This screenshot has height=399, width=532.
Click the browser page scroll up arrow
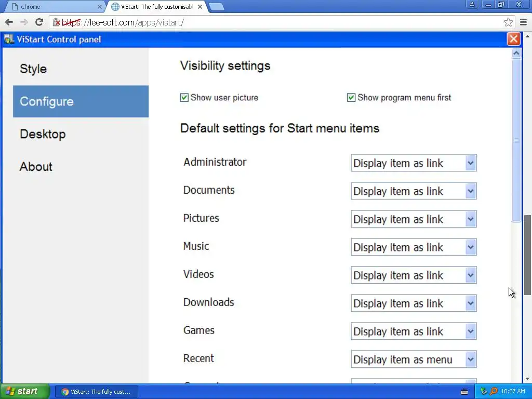[528, 36]
